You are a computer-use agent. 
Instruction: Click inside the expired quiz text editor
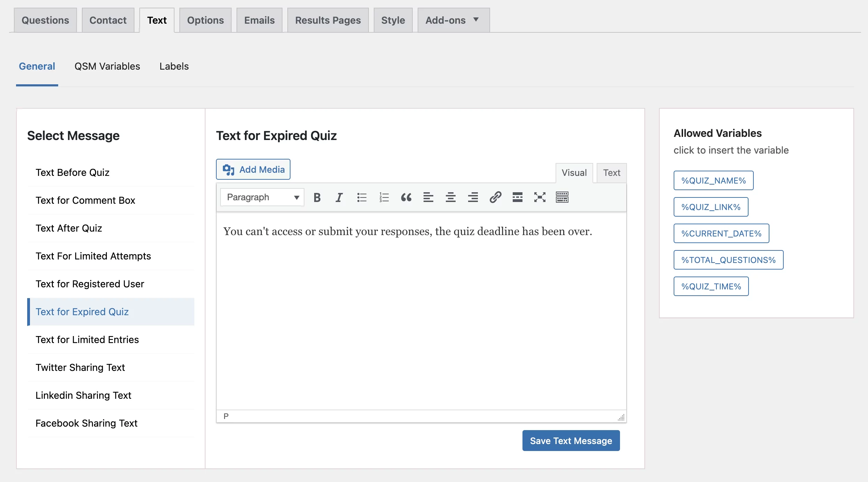pyautogui.click(x=421, y=311)
